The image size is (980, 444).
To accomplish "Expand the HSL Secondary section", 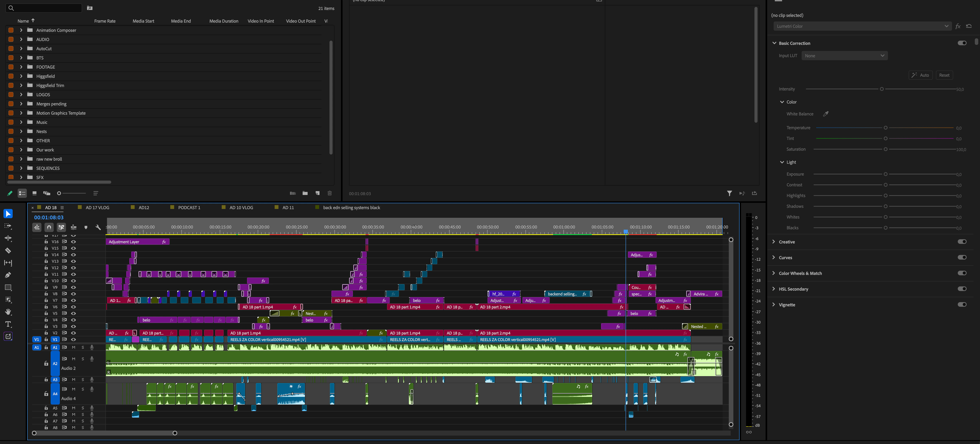I will click(x=773, y=289).
